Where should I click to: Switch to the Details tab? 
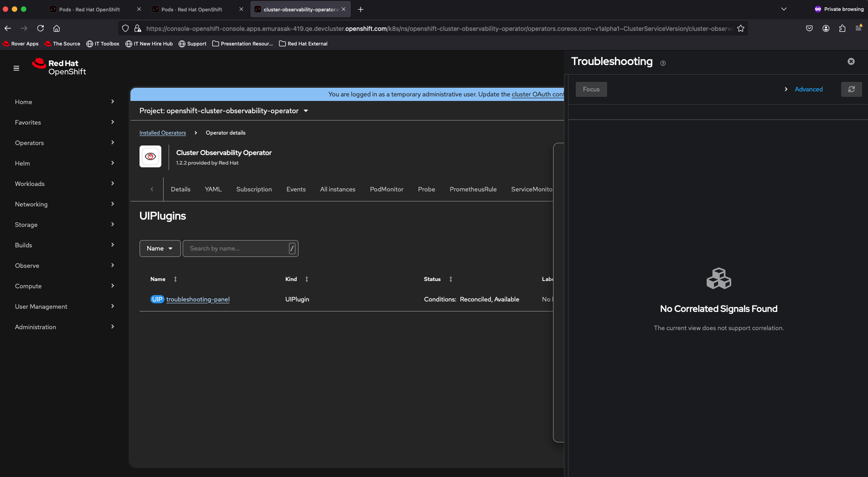(x=180, y=189)
